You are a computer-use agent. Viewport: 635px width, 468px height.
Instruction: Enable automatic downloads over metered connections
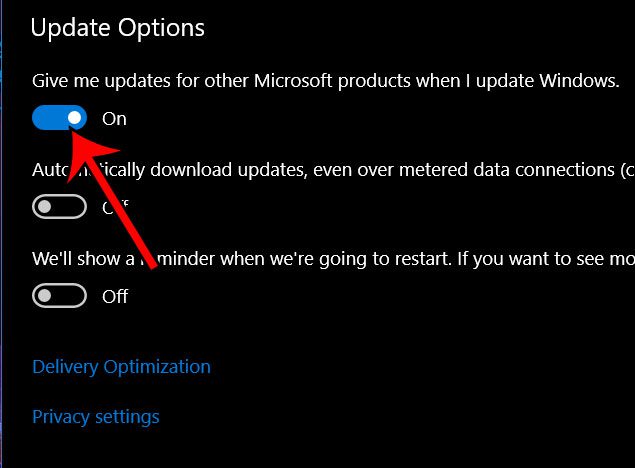(x=59, y=207)
